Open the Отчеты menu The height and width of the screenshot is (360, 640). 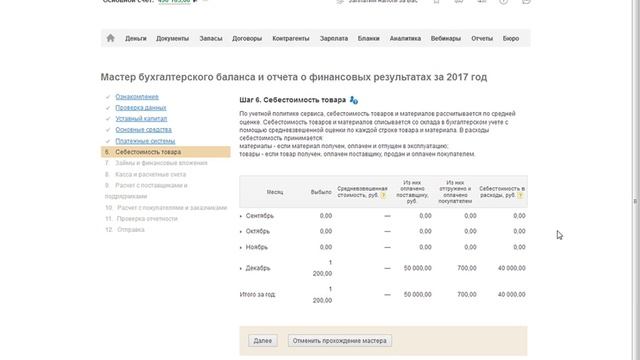(482, 38)
